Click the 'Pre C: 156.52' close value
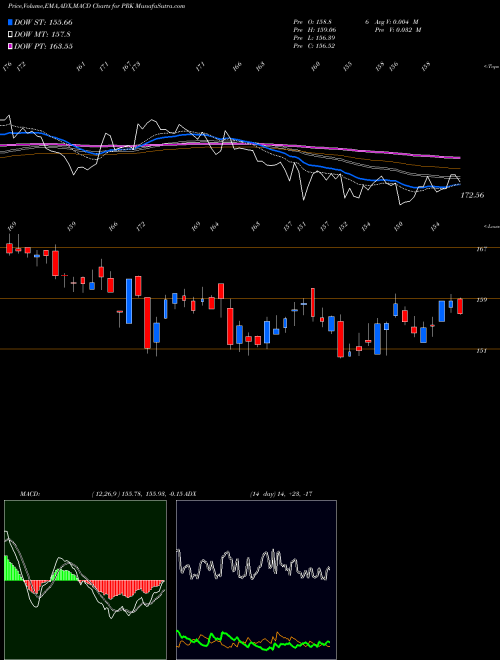Viewport: 500px width, 660px height. [314, 46]
